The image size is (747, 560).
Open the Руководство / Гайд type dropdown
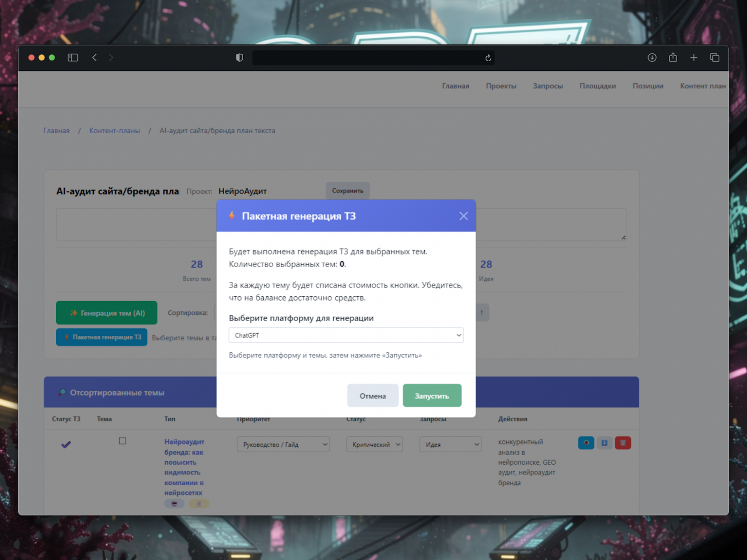283,444
